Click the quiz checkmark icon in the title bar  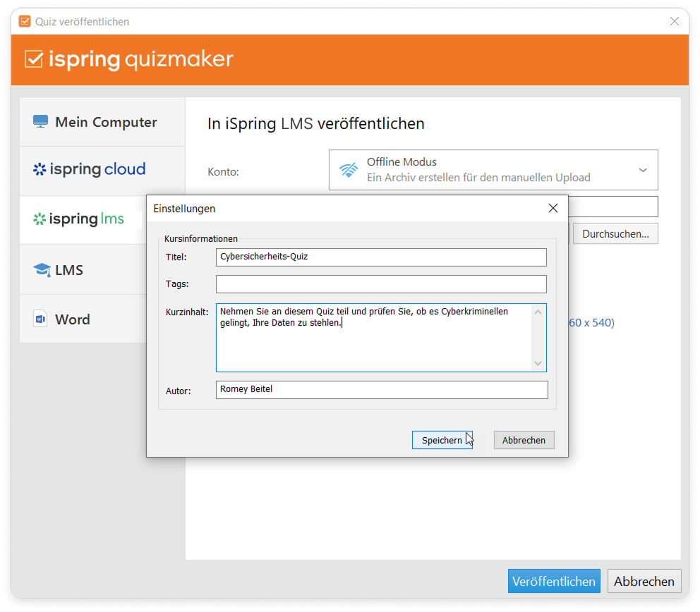(24, 21)
